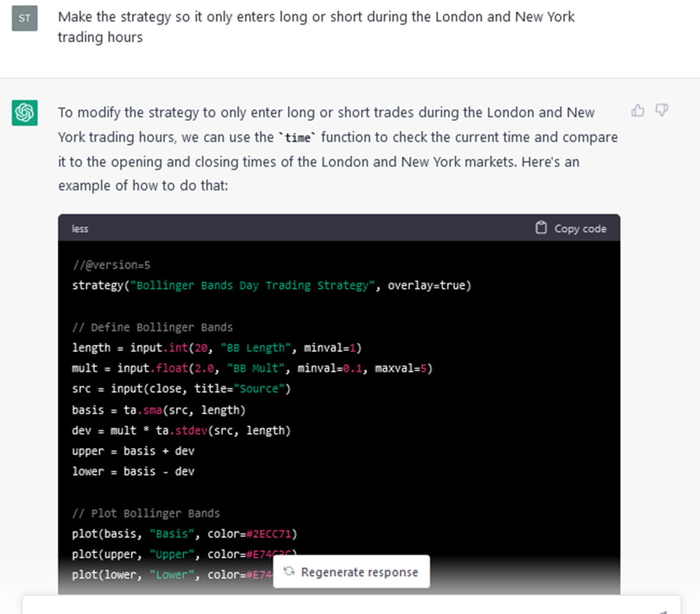Click the 'plot(basis' code line
This screenshot has width=700, height=614.
click(185, 534)
